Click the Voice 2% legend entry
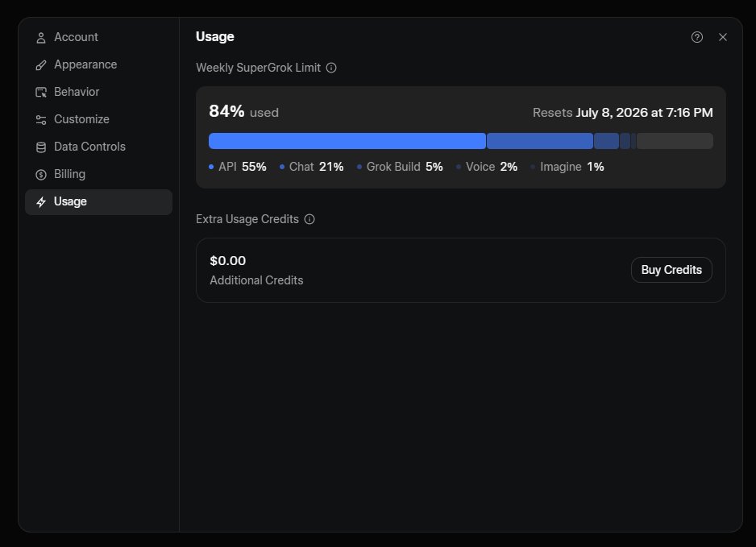 [487, 167]
